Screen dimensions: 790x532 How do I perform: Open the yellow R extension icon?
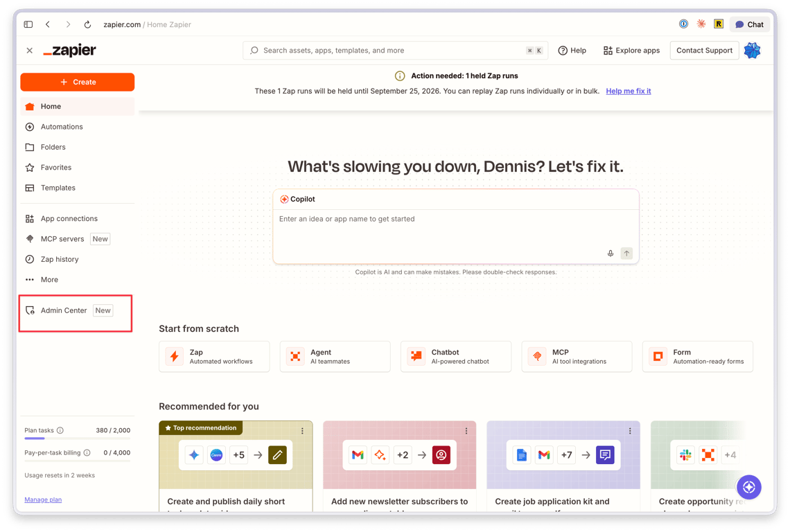click(x=719, y=24)
